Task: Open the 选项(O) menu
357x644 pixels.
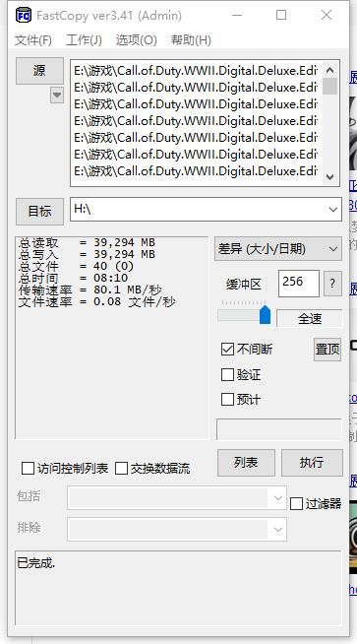Action: 137,39
